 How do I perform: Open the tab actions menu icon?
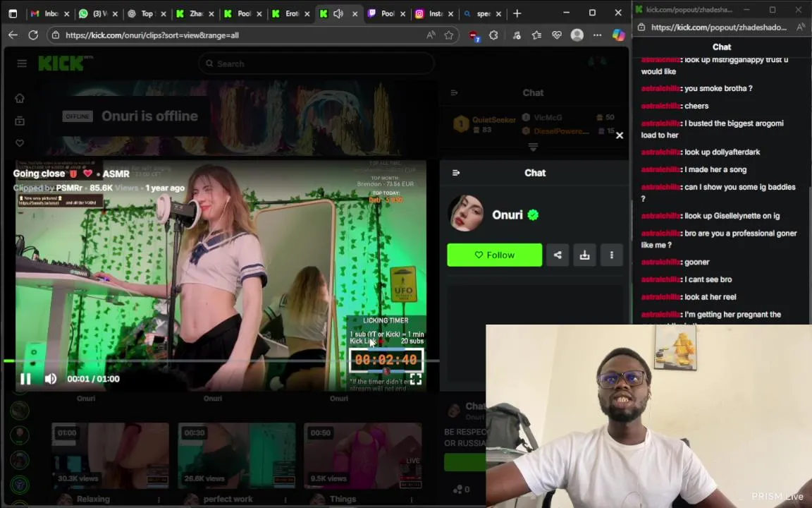13,13
